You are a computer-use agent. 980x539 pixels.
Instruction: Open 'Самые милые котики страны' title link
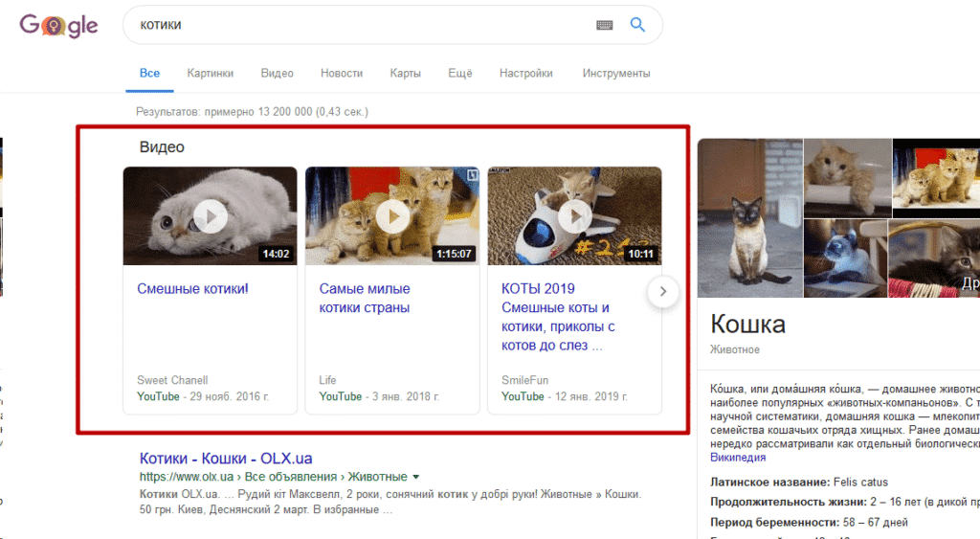365,299
